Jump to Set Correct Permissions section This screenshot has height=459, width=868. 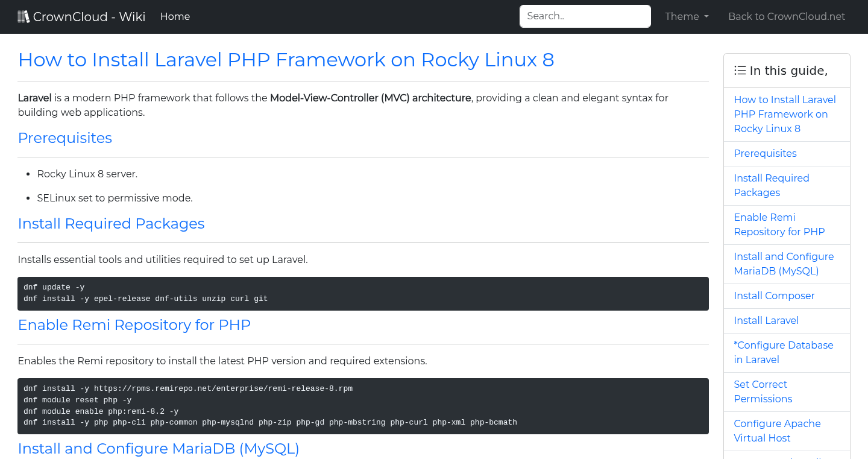coord(763,391)
